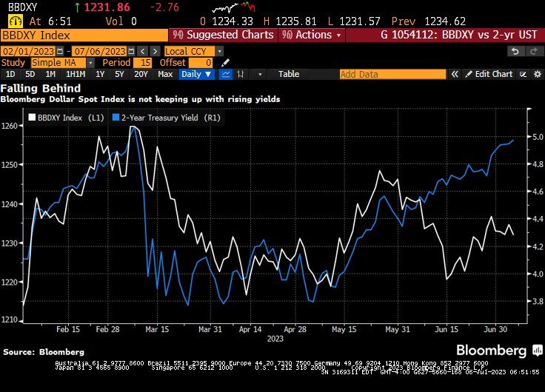This screenshot has height=392, width=545.
Task: Click the blue 2-Year Treasury Yield color swatch
Action: (116, 118)
